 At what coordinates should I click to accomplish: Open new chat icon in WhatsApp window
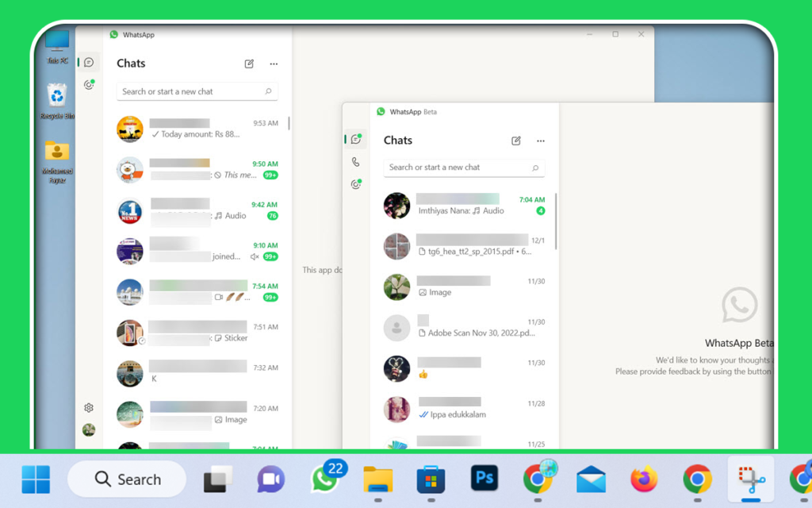point(249,63)
